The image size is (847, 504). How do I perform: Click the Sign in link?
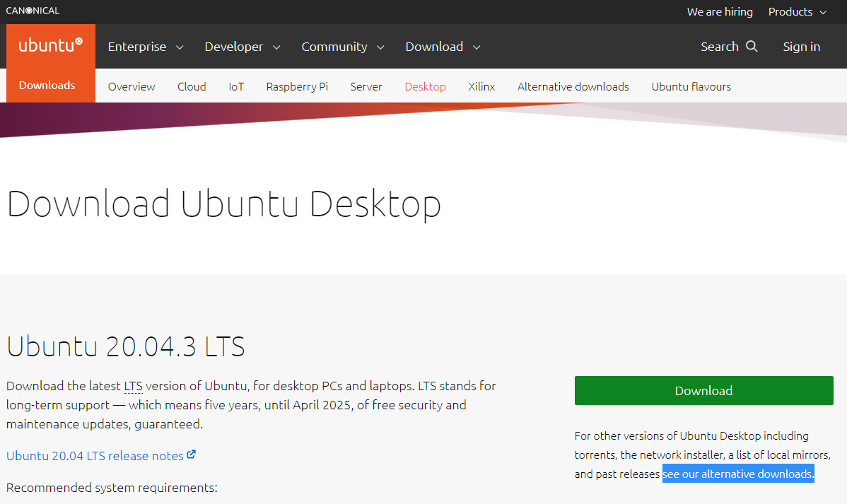pyautogui.click(x=802, y=47)
